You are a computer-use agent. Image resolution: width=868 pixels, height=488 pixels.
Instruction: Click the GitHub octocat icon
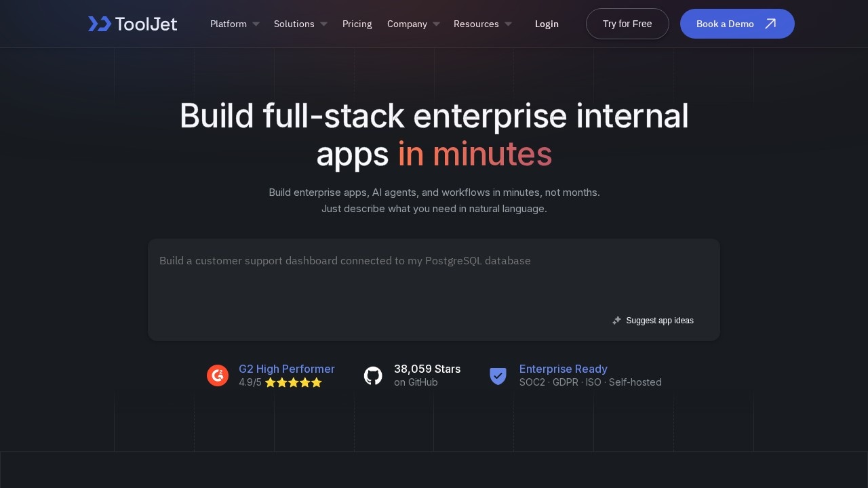[373, 375]
